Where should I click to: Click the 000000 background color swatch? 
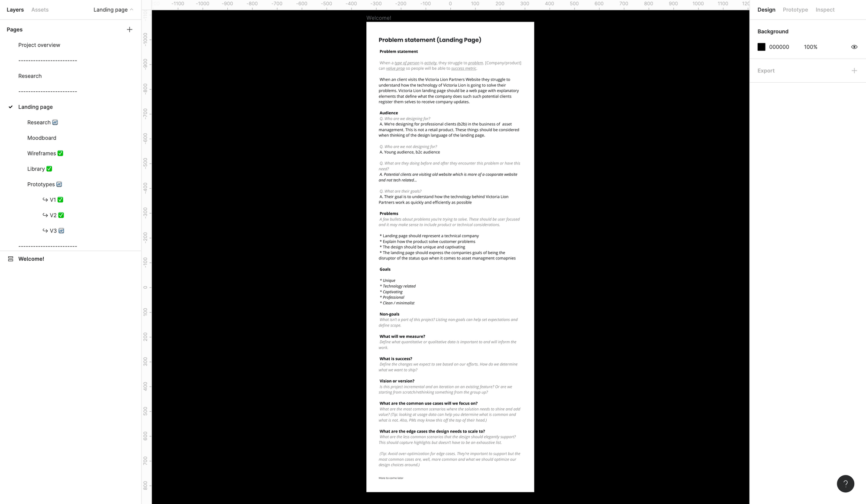click(x=761, y=47)
